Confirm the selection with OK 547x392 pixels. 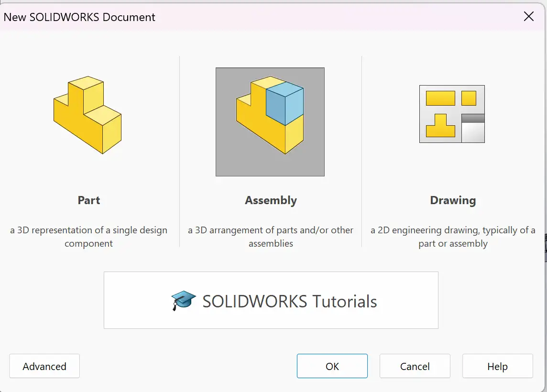point(332,366)
